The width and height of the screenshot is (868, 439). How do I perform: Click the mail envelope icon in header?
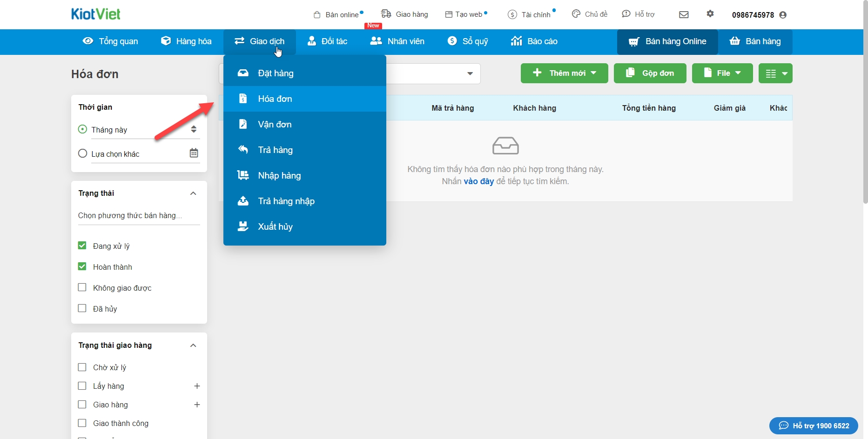[x=684, y=14]
